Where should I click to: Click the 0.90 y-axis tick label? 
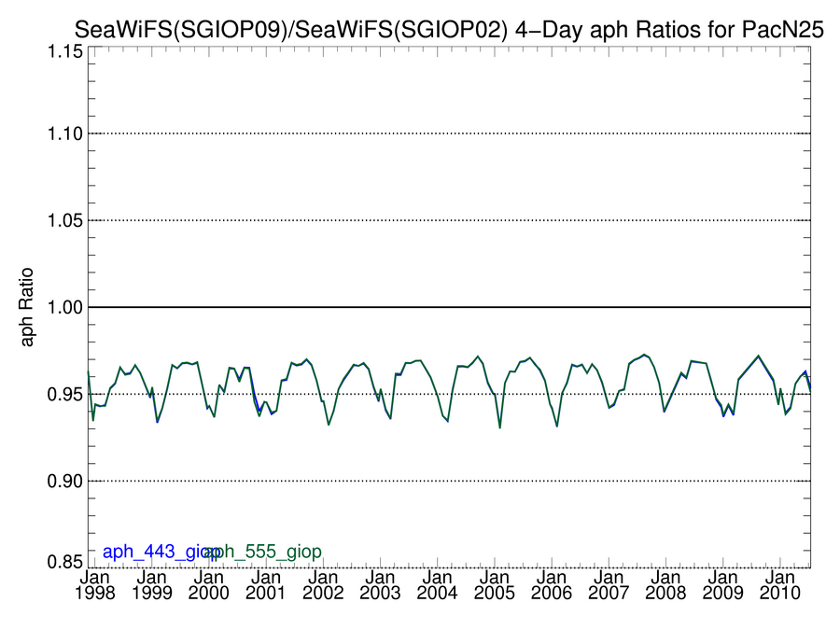[64, 481]
